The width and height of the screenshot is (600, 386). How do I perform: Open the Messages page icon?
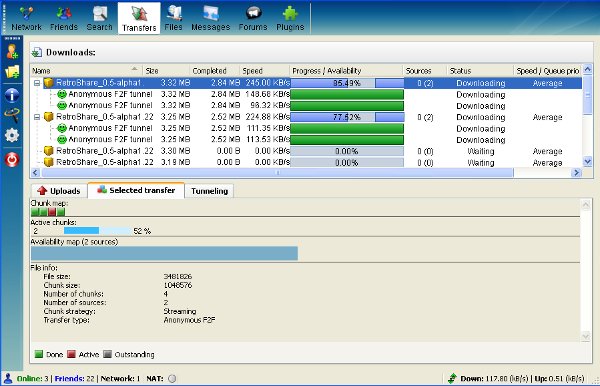tap(210, 14)
